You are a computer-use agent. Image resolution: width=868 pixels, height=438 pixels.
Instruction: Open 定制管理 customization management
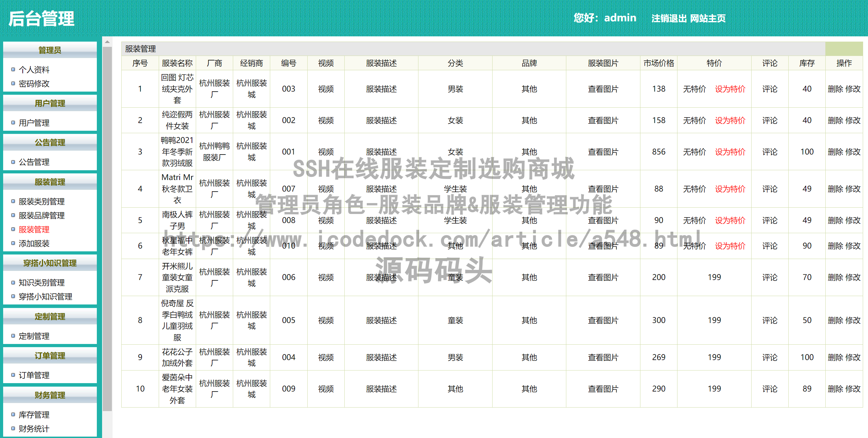[x=34, y=336]
